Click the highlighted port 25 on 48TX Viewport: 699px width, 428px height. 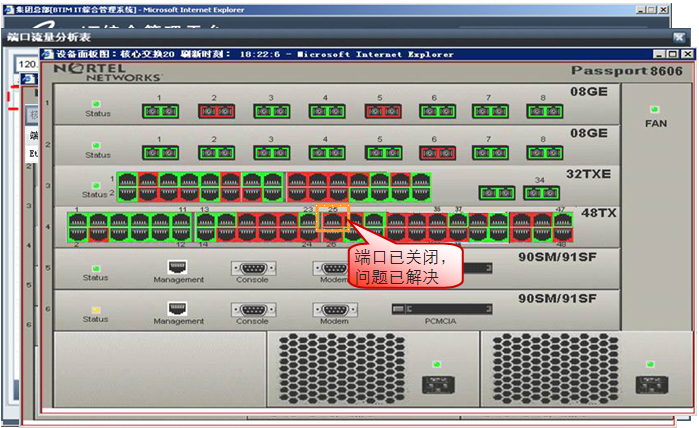pos(331,222)
